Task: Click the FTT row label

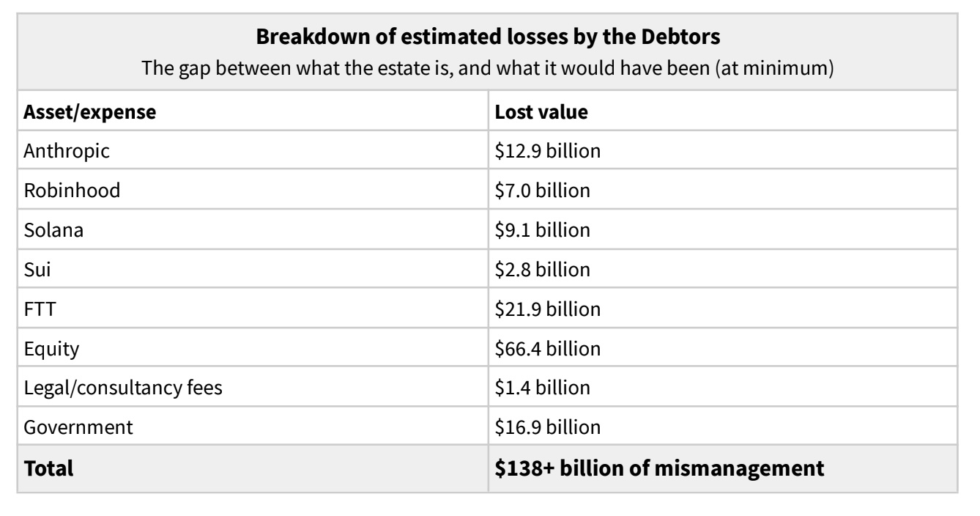Action: click(37, 309)
